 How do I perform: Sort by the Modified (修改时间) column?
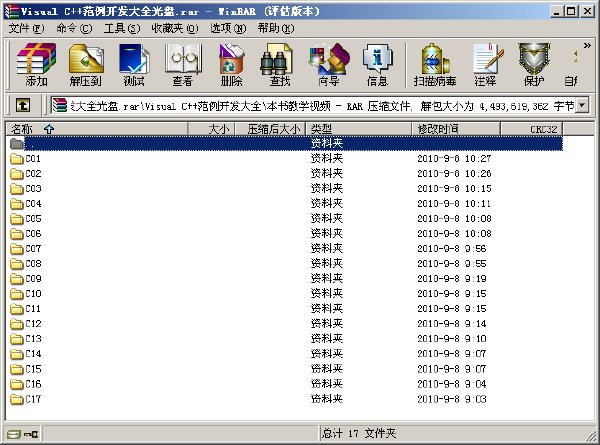[x=456, y=129]
